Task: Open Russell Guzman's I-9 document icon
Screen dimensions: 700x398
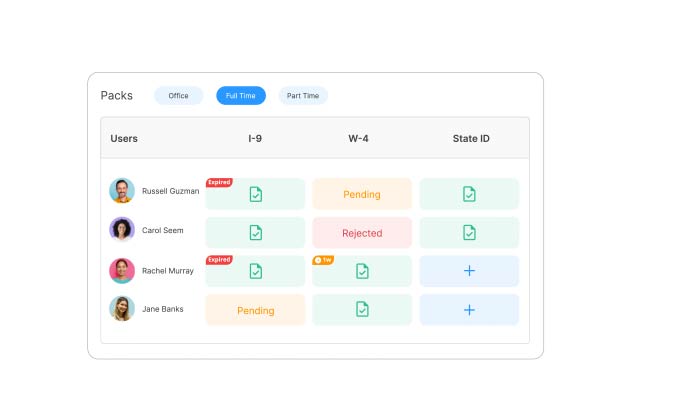Action: (255, 194)
